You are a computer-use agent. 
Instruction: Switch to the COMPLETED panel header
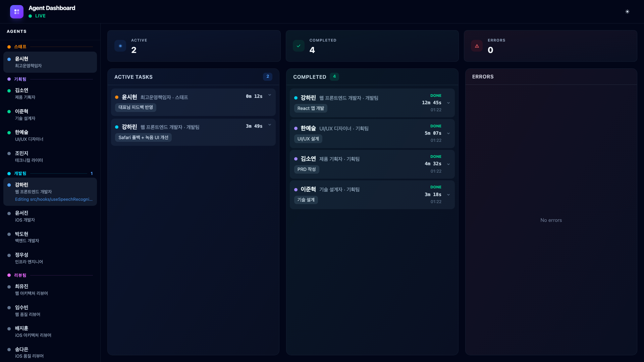310,77
